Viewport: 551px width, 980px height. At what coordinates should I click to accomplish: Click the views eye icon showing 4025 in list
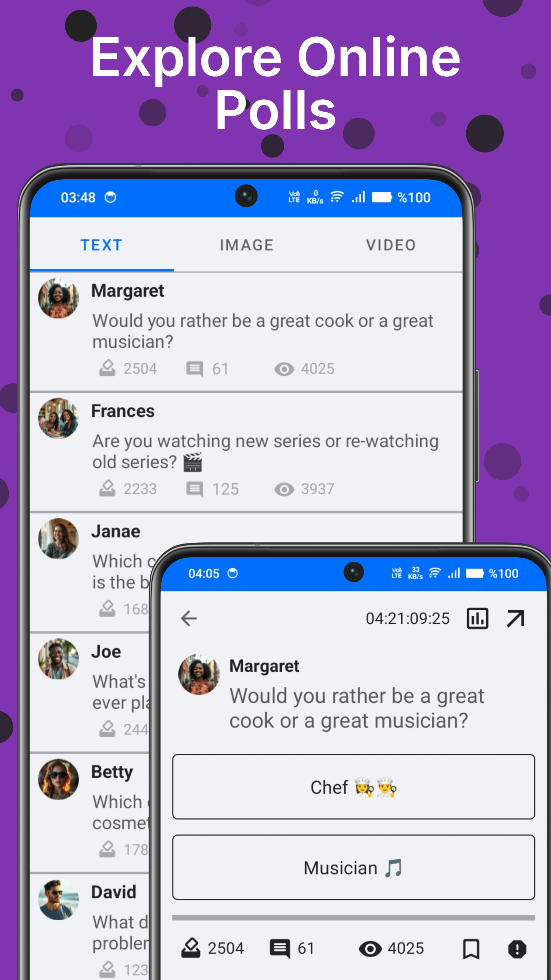pos(284,369)
